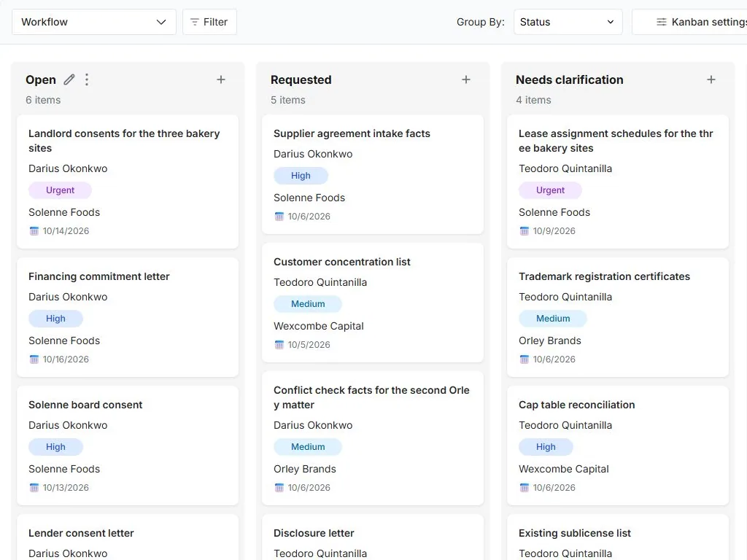This screenshot has width=747, height=560.
Task: Click the Open column header title
Action: pyautogui.click(x=41, y=79)
